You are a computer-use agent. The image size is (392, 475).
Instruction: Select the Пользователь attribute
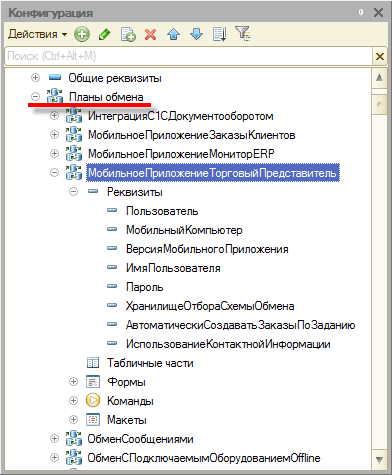[x=162, y=211]
